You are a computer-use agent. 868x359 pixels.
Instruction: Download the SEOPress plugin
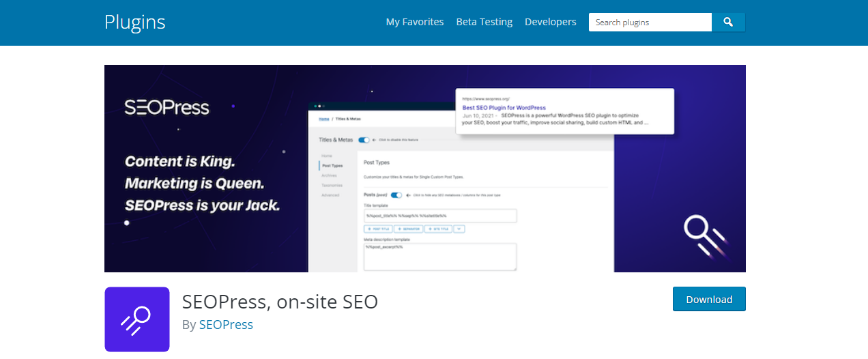(x=709, y=299)
